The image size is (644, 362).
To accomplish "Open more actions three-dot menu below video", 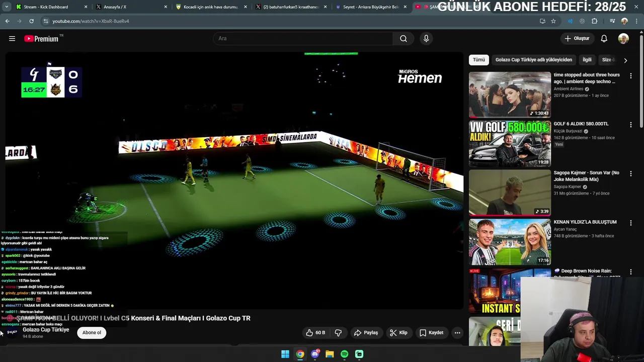I will 457,333.
